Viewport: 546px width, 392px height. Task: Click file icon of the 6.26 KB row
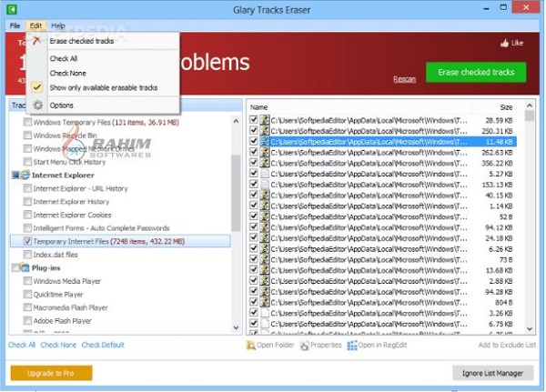tap(265, 249)
